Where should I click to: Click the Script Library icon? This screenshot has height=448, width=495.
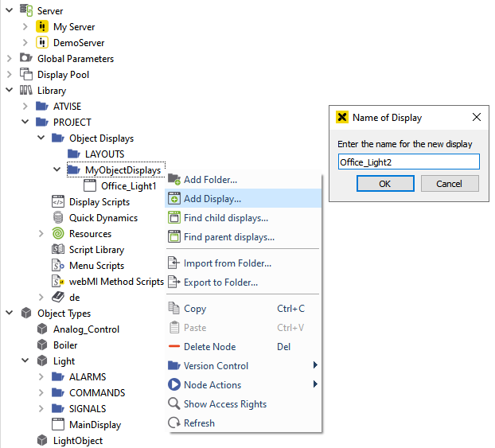click(58, 250)
